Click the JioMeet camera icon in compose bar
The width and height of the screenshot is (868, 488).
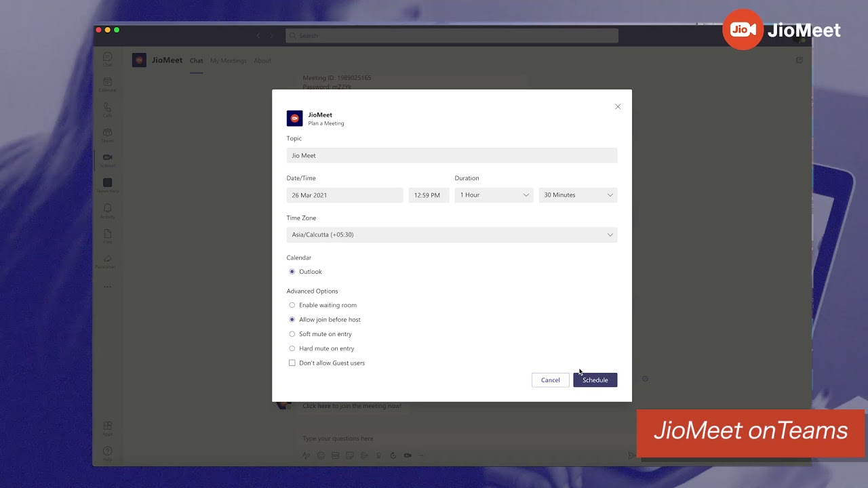pos(408,455)
